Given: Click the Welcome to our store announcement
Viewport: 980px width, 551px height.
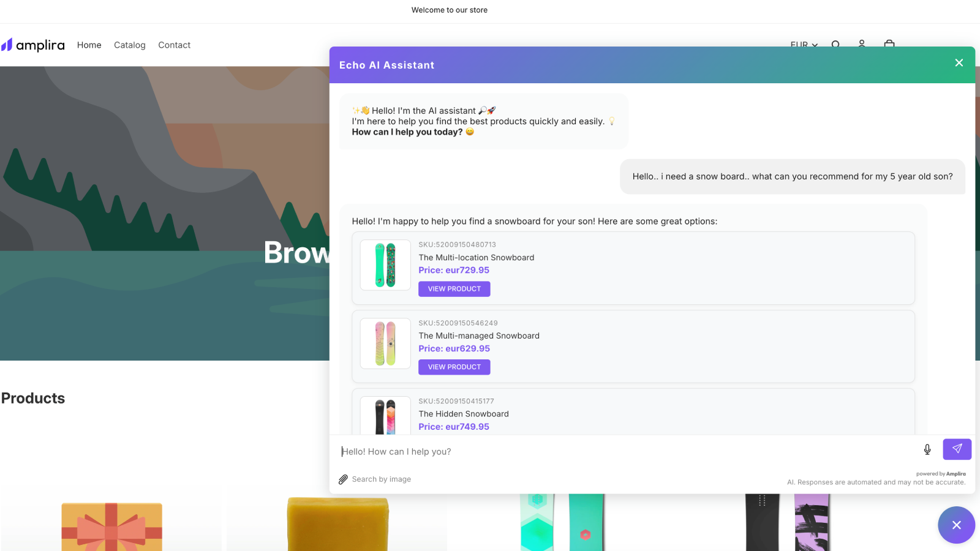Looking at the screenshot, I should (x=450, y=10).
